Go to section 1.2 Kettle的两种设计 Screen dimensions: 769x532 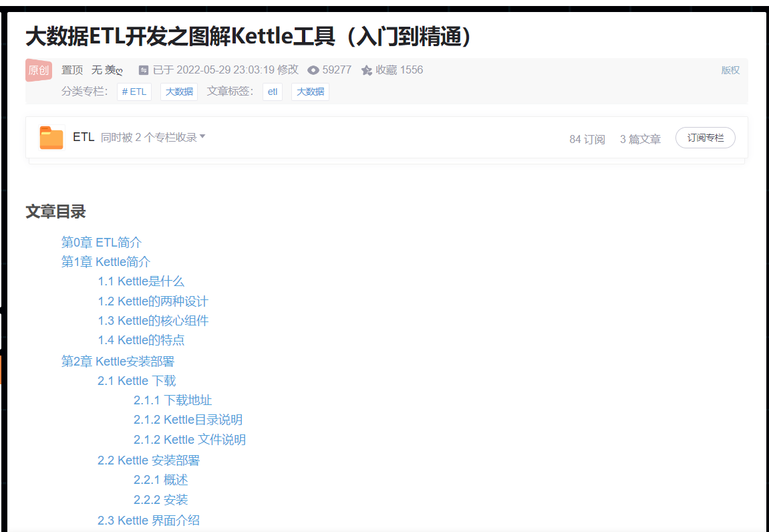click(153, 301)
